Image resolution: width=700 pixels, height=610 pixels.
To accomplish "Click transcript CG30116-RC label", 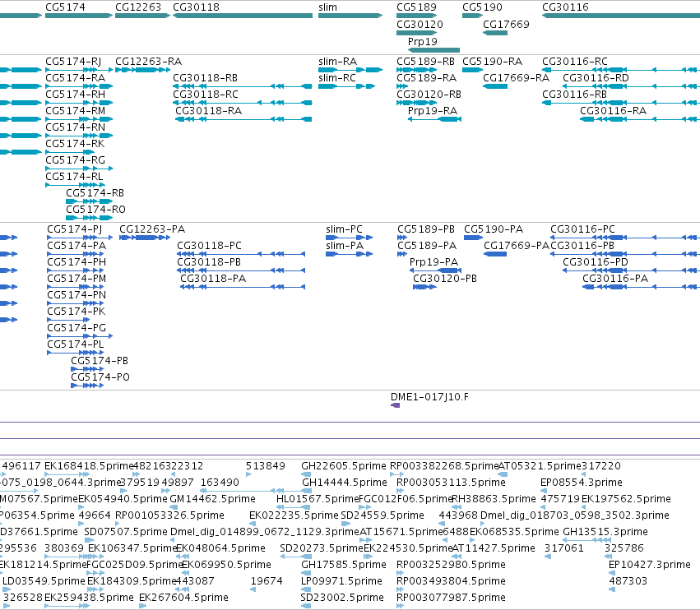I will pos(574,62).
